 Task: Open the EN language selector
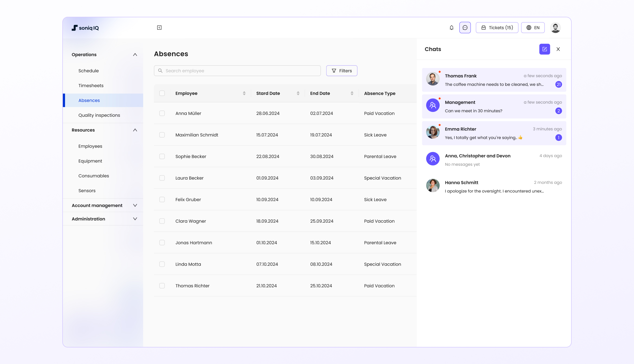533,28
